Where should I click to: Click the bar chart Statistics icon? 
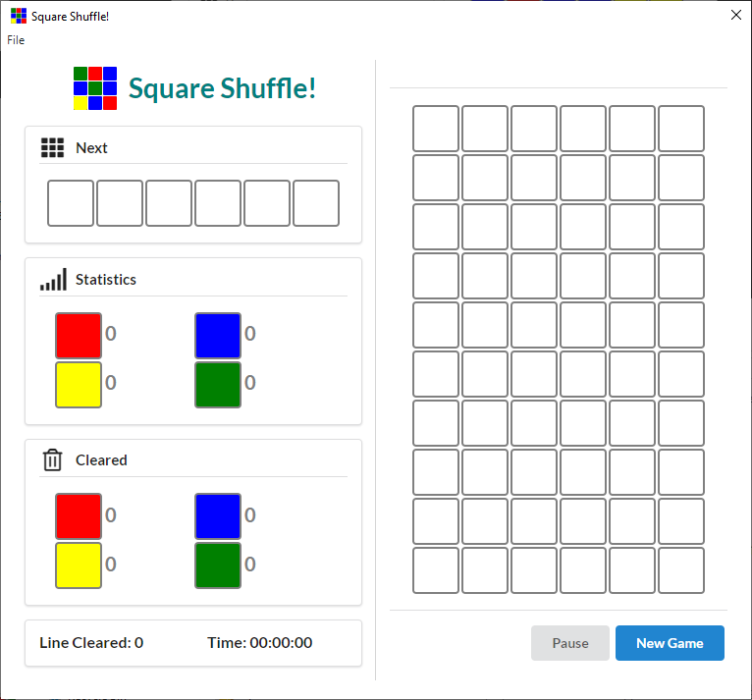click(53, 280)
